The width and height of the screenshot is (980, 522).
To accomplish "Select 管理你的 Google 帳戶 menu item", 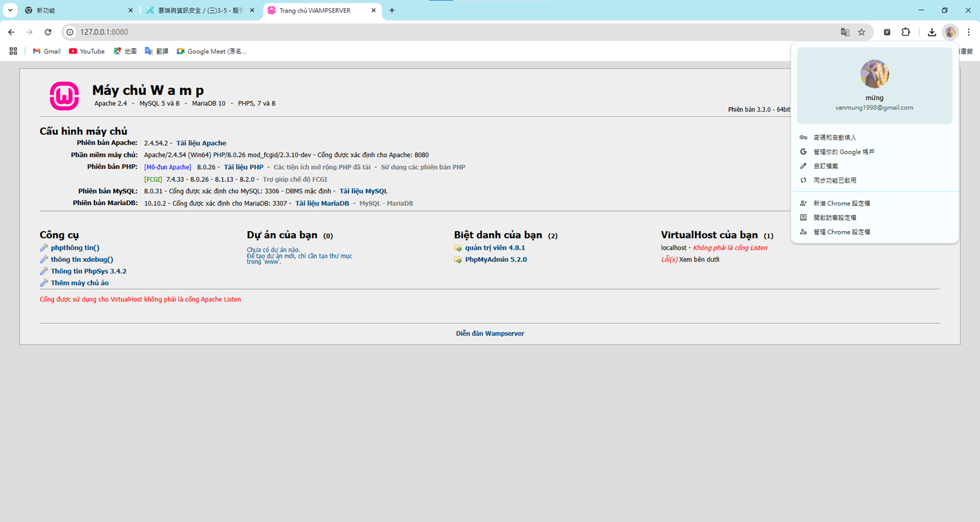I will (x=843, y=152).
